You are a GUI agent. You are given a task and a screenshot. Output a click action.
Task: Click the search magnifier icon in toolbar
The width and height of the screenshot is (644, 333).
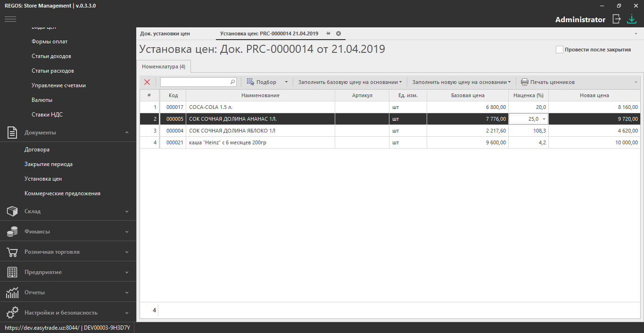coord(232,82)
